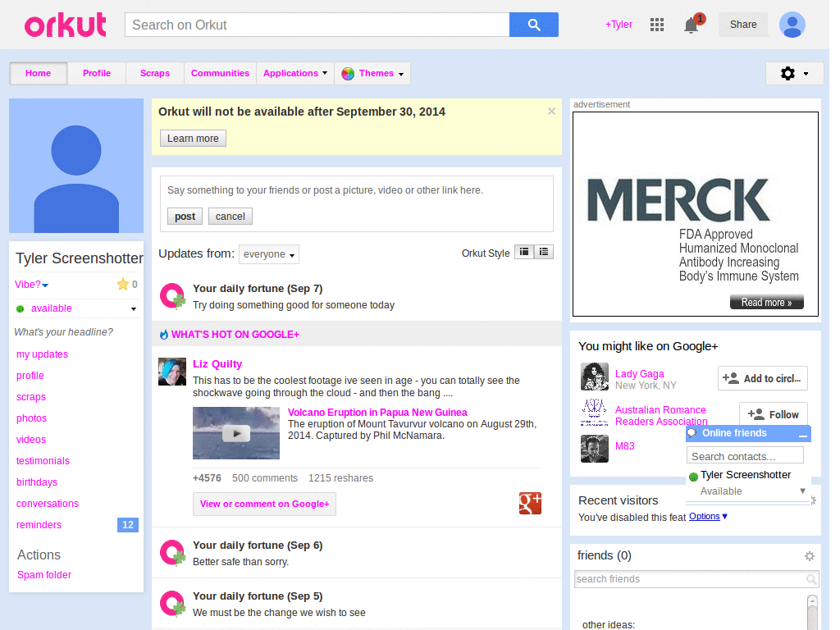Follow Australian Romance Readers Association
The height and width of the screenshot is (630, 840).
[x=773, y=414]
